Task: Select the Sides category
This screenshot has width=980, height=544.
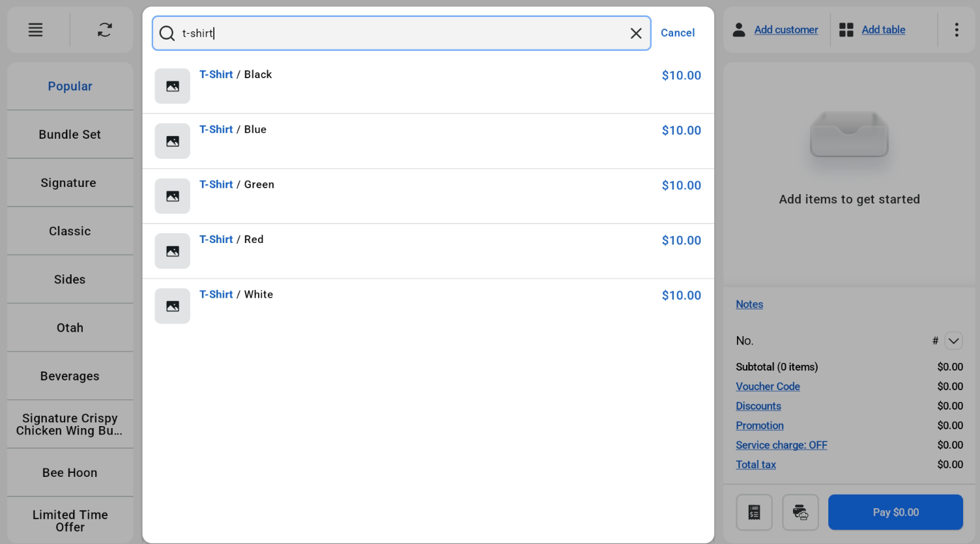Action: pyautogui.click(x=70, y=279)
